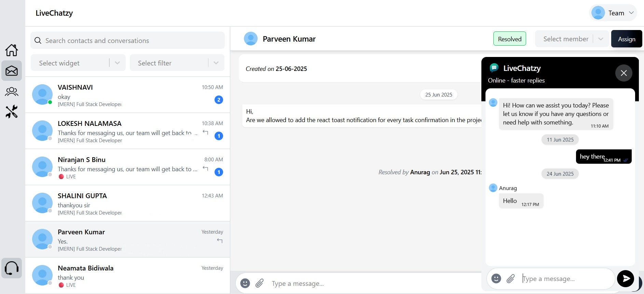The width and height of the screenshot is (644, 294).
Task: Click red LIVE indicator on Niranjan S Binu
Action: click(x=61, y=177)
